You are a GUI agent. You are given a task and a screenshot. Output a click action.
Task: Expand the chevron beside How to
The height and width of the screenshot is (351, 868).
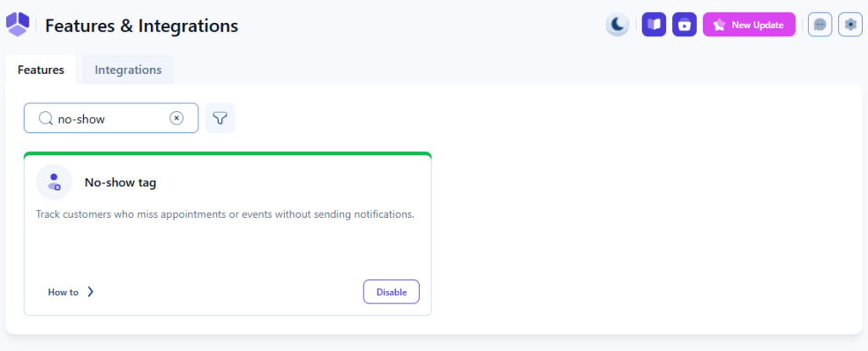[x=91, y=292]
